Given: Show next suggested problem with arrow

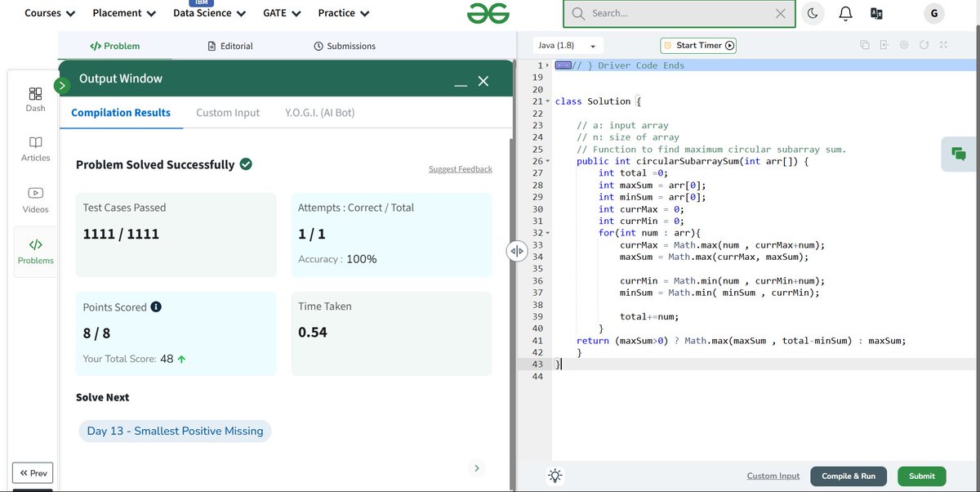Looking at the screenshot, I should pos(477,468).
